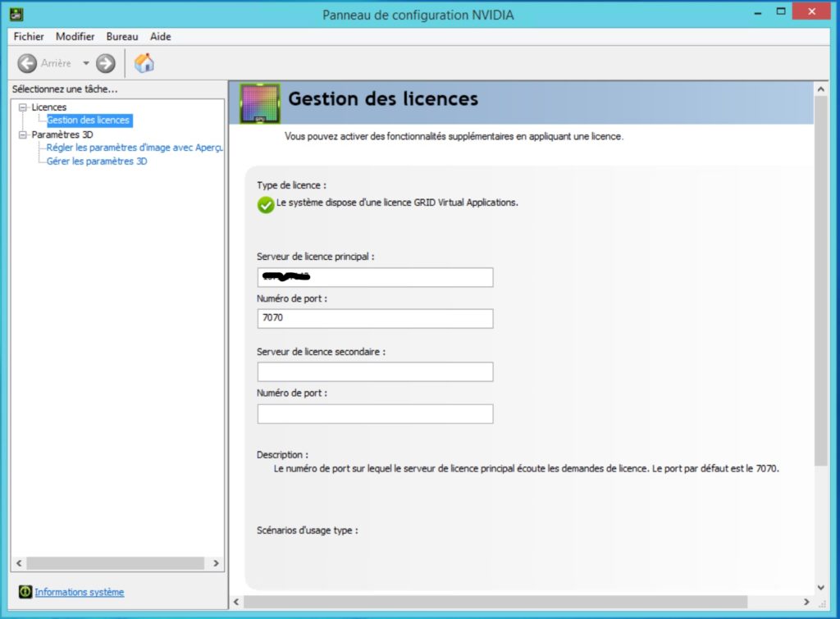Image resolution: width=840 pixels, height=619 pixels.
Task: Open the Home icon in toolbar
Action: 144,63
